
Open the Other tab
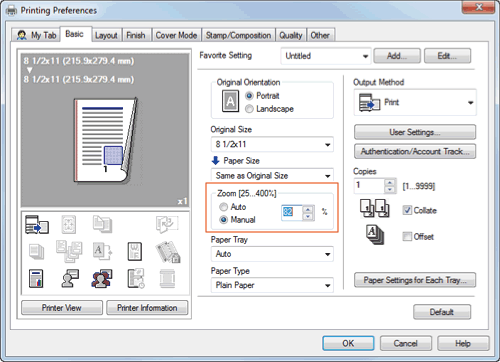[x=320, y=35]
